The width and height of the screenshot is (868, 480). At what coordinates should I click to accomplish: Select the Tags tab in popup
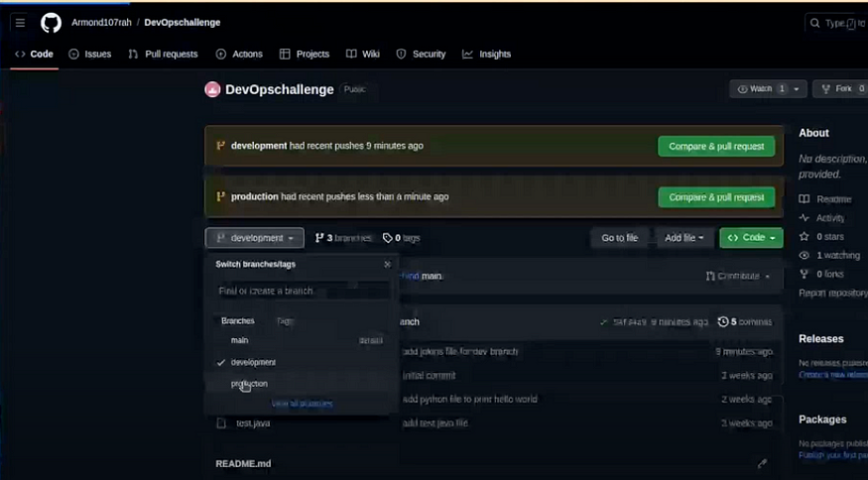click(x=285, y=321)
